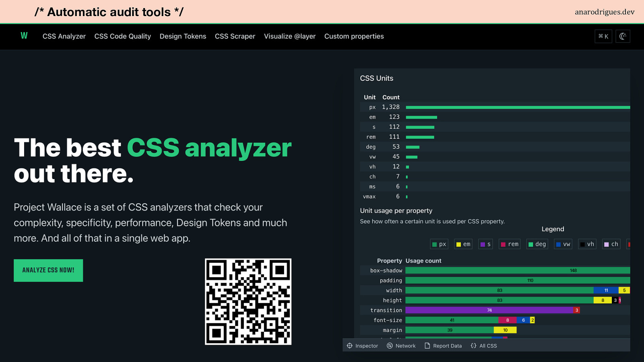Click the green deg legend swatch
Screen dimensions: 644x362
click(530, 244)
